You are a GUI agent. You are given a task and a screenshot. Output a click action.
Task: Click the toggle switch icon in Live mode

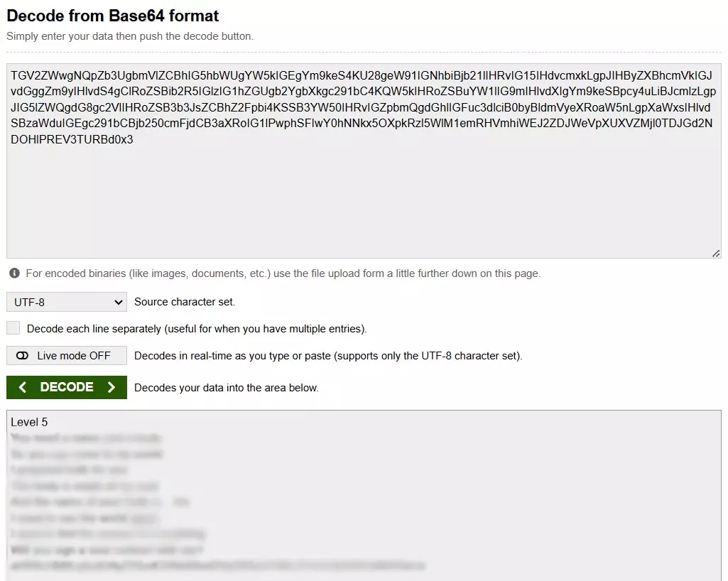(22, 356)
